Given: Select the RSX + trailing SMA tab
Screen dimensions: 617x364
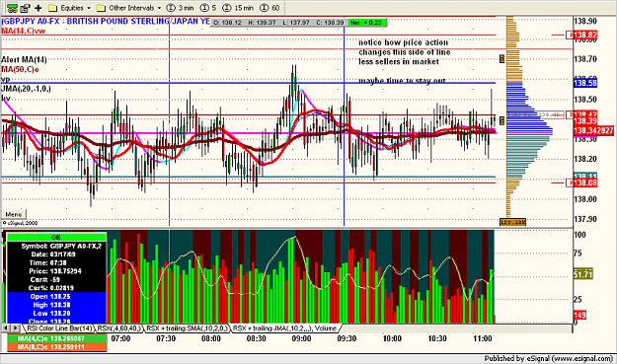Looking at the screenshot, I should 187,328.
